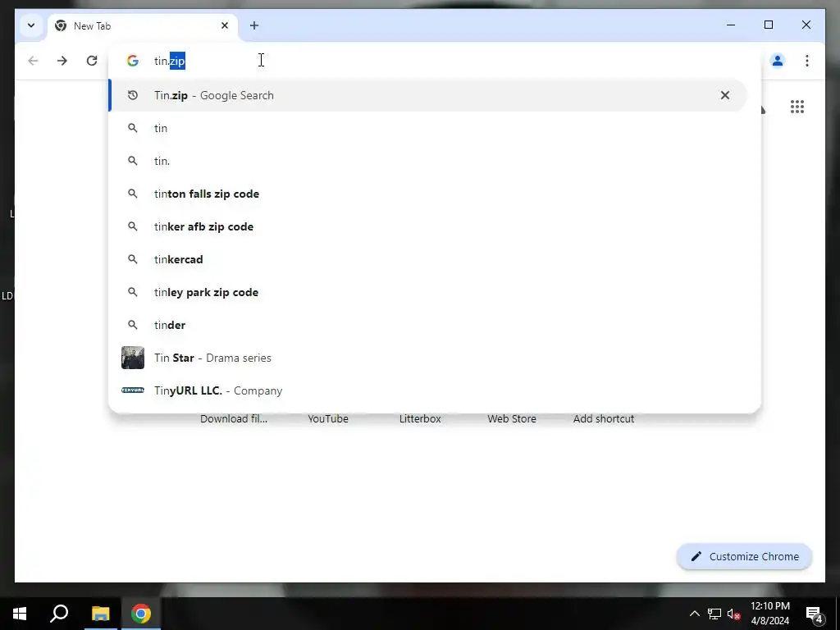Open Windows taskbar search
The height and width of the screenshot is (630, 840).
pos(59,614)
